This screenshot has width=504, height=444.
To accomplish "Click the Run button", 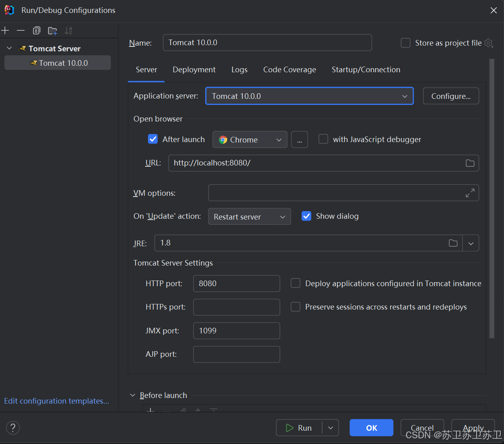I will click(299, 428).
